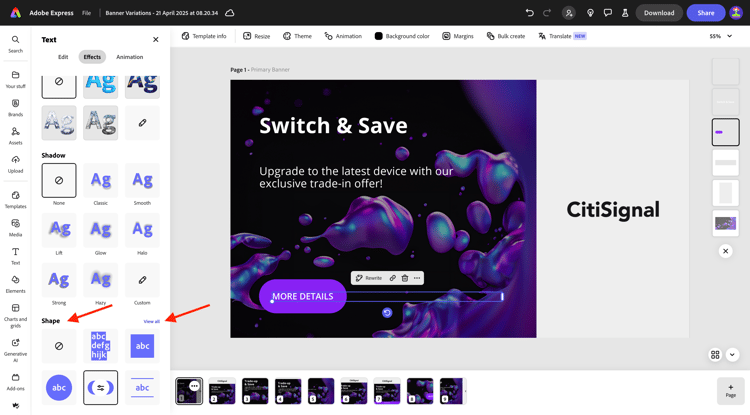Image resolution: width=750 pixels, height=415 pixels.
Task: Click the MORE DETAILS button on canvas
Action: tap(303, 296)
